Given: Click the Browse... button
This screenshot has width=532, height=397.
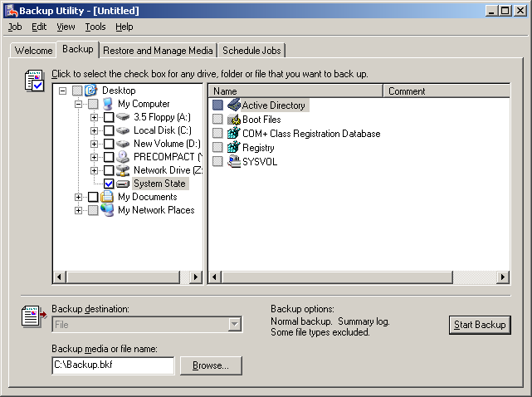Looking at the screenshot, I should [x=211, y=365].
